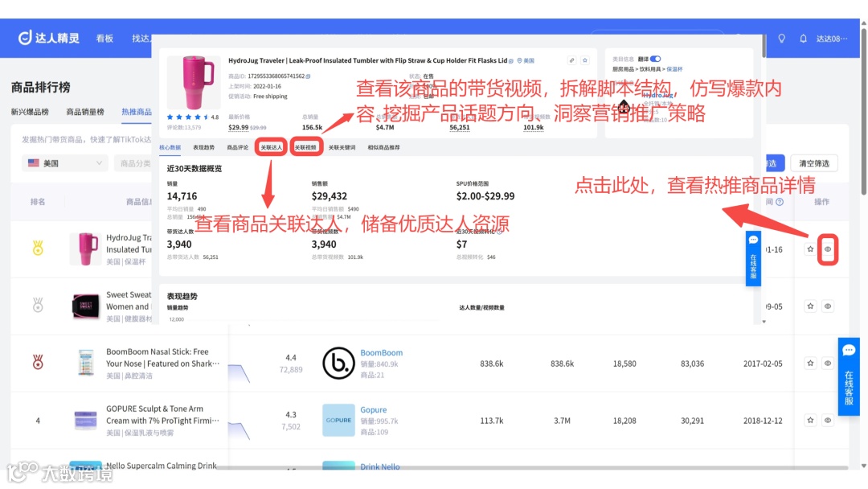Open the Drink Nello shop link
Image resolution: width=868 pixels, height=489 pixels.
pyautogui.click(x=379, y=466)
